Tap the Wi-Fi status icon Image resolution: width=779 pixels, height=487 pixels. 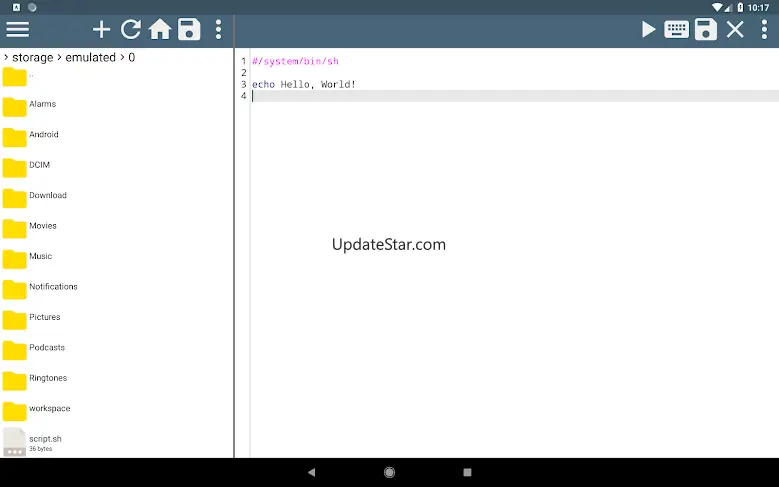point(717,7)
